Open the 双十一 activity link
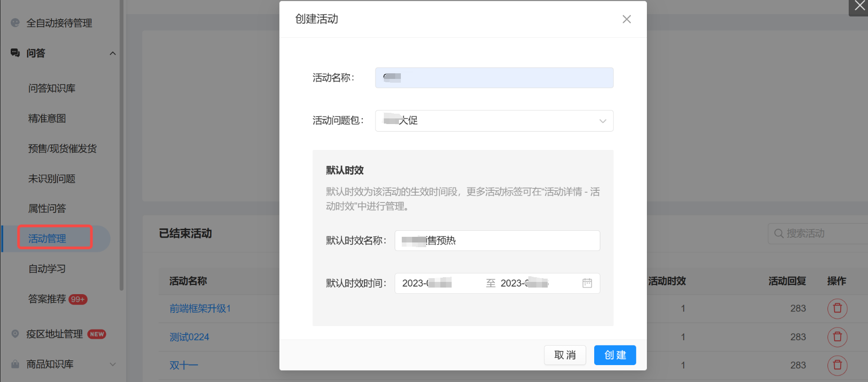868x382 pixels. tap(183, 365)
